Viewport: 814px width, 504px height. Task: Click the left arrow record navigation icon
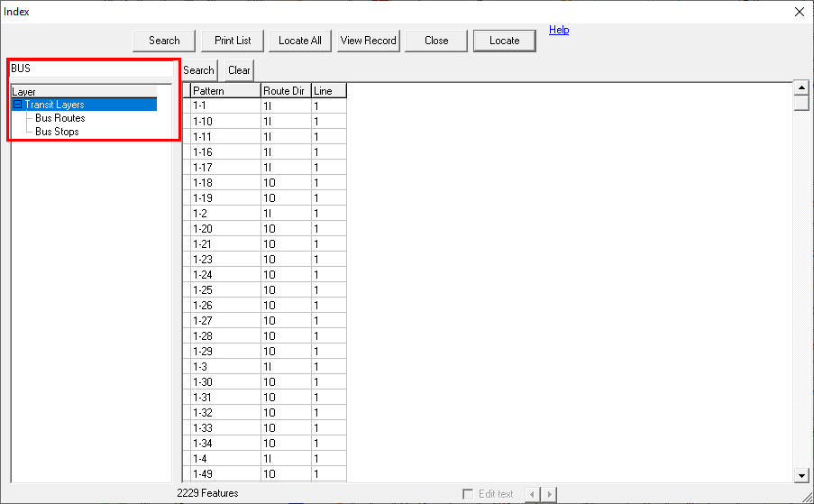[x=532, y=494]
